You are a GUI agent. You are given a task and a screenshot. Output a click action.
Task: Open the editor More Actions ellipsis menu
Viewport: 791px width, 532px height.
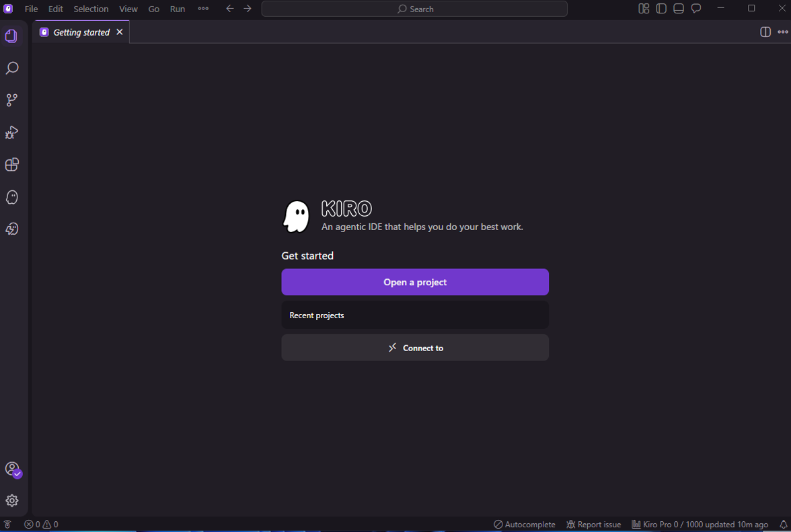(x=783, y=32)
